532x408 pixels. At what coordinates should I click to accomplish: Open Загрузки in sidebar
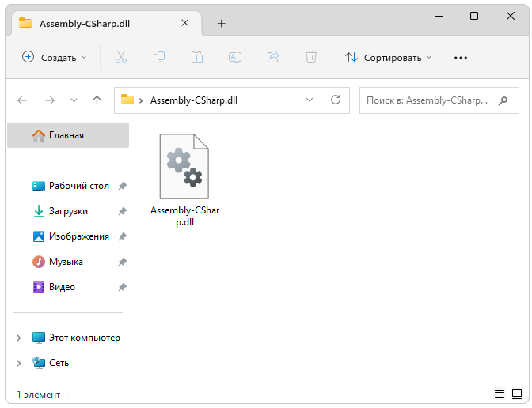pyautogui.click(x=61, y=211)
